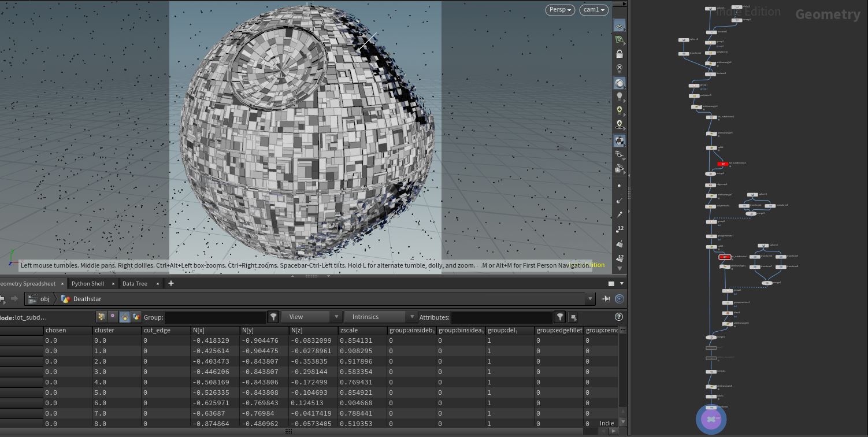Click the group:edgefillet column header
The width and height of the screenshot is (868, 437).
click(559, 330)
